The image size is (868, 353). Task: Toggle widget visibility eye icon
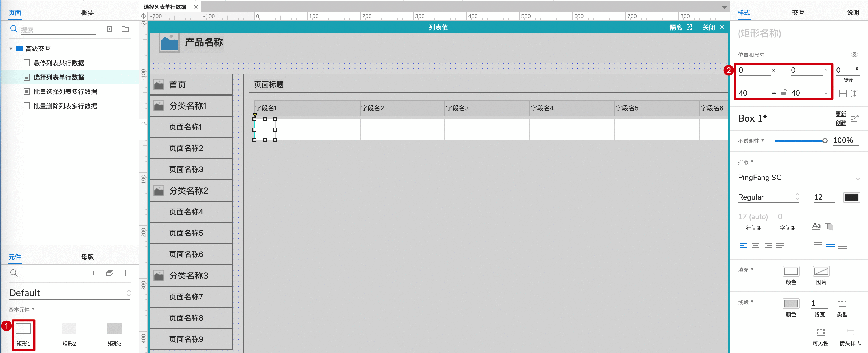point(854,55)
